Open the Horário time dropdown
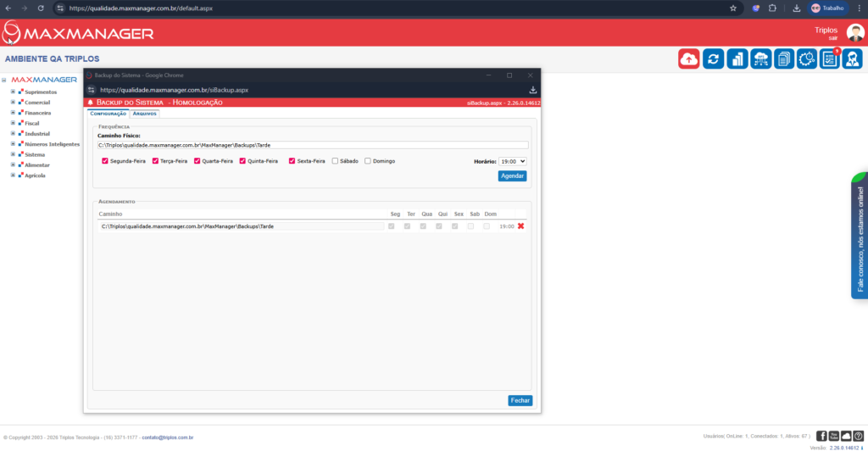Screen dimensions: 868x451 pos(512,161)
